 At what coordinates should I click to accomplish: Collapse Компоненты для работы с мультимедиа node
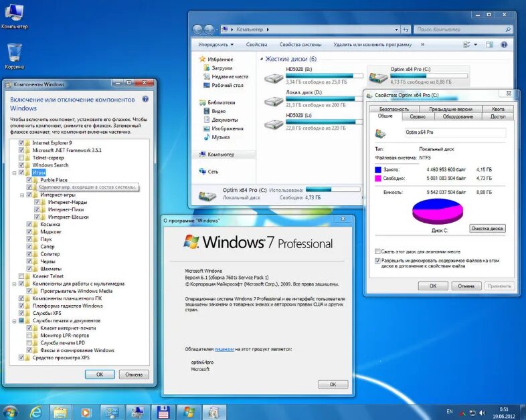(x=14, y=284)
